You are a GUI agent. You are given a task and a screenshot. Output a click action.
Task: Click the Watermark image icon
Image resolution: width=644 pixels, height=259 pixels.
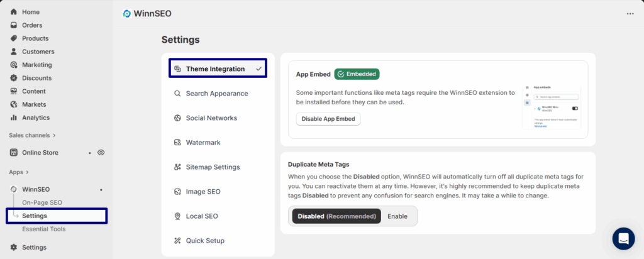pos(177,143)
